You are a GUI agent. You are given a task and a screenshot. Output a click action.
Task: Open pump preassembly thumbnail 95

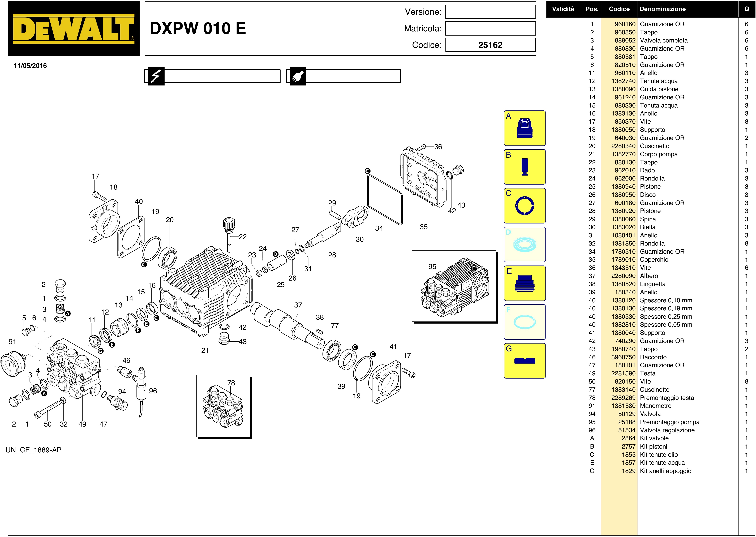pos(454,286)
